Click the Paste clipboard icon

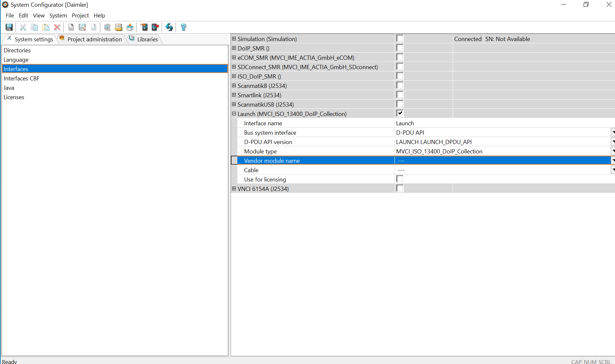(46, 27)
